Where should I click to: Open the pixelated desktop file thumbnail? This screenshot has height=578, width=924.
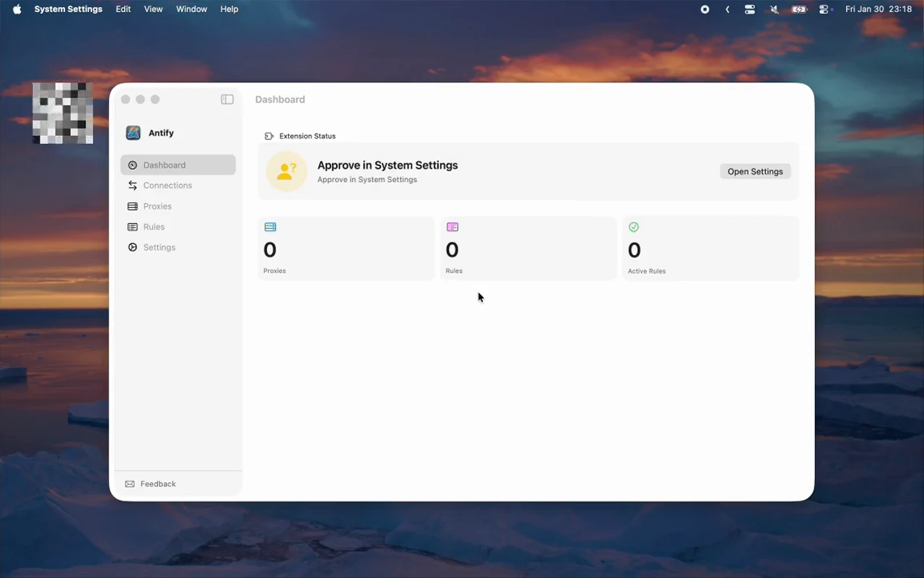click(x=63, y=113)
